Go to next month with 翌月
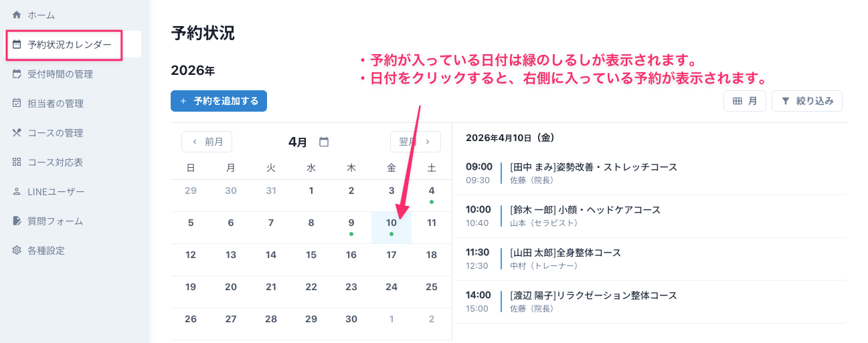 415,142
